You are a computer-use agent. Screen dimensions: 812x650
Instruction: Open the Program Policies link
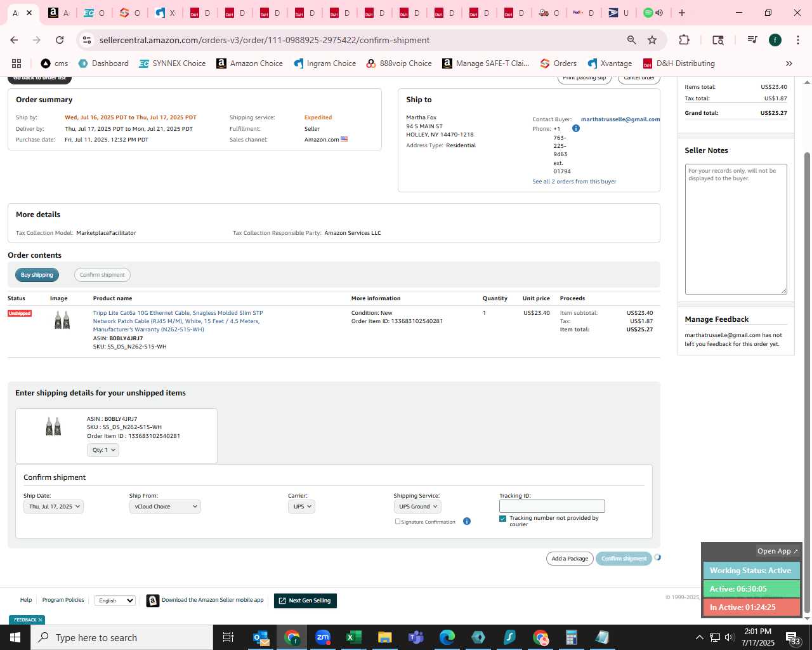click(63, 600)
